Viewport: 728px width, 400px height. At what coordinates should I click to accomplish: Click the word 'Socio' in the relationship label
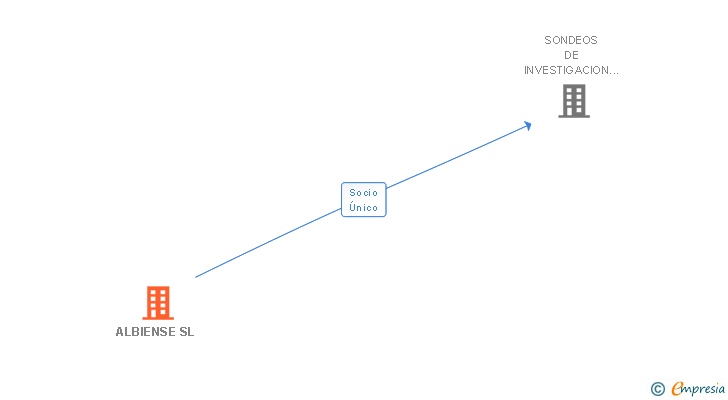click(x=364, y=193)
